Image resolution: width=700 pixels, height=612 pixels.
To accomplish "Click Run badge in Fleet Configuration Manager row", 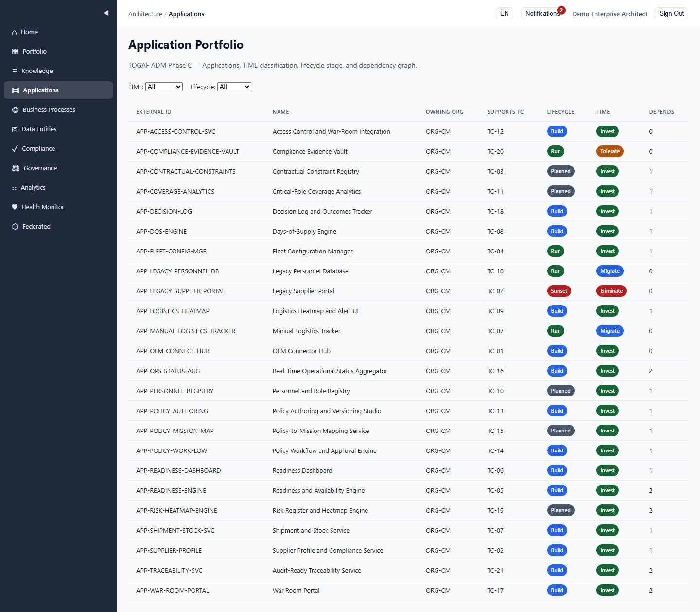I will pyautogui.click(x=556, y=252).
